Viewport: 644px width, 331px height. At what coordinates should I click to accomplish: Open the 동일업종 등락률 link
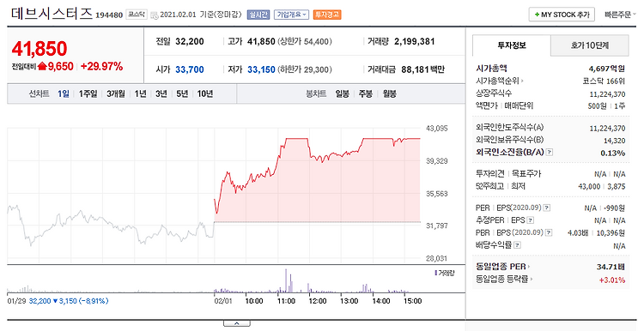(504, 280)
